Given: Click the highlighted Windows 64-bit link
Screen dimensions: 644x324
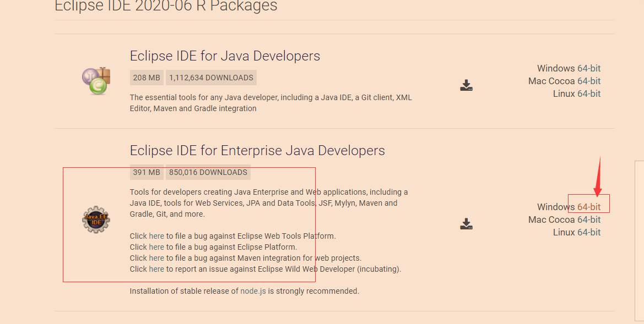Looking at the screenshot, I should [x=589, y=207].
